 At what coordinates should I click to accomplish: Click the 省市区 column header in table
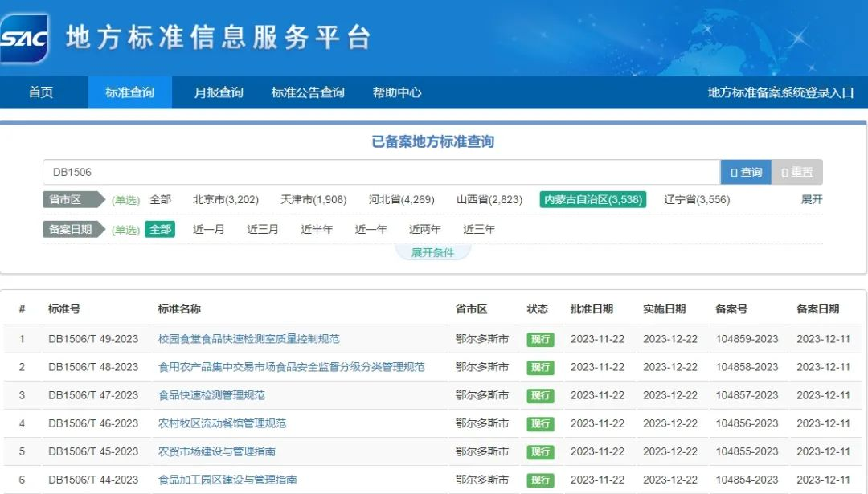tap(471, 308)
